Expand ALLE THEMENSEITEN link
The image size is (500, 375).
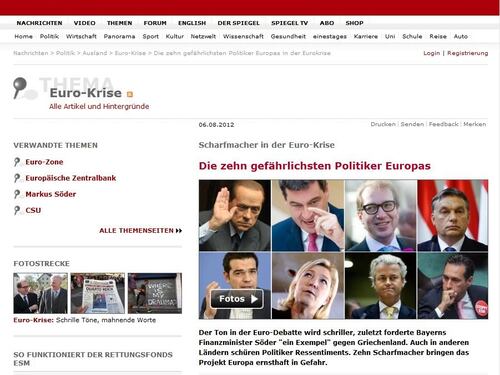(141, 230)
